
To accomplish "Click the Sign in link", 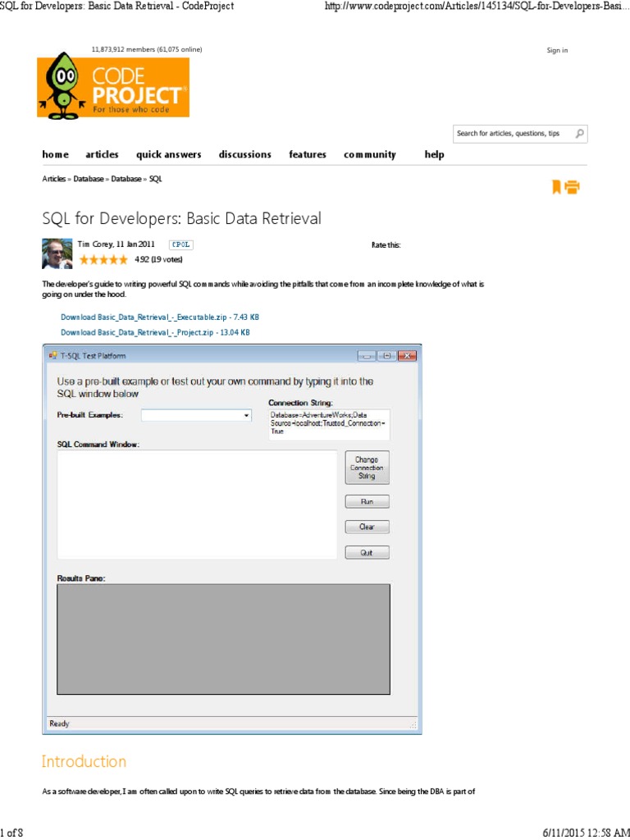I will tap(557, 51).
